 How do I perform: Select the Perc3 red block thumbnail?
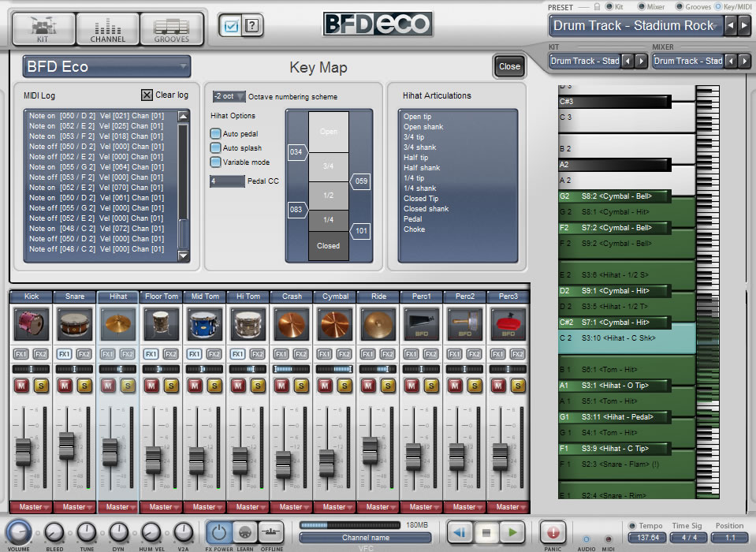pos(508,324)
